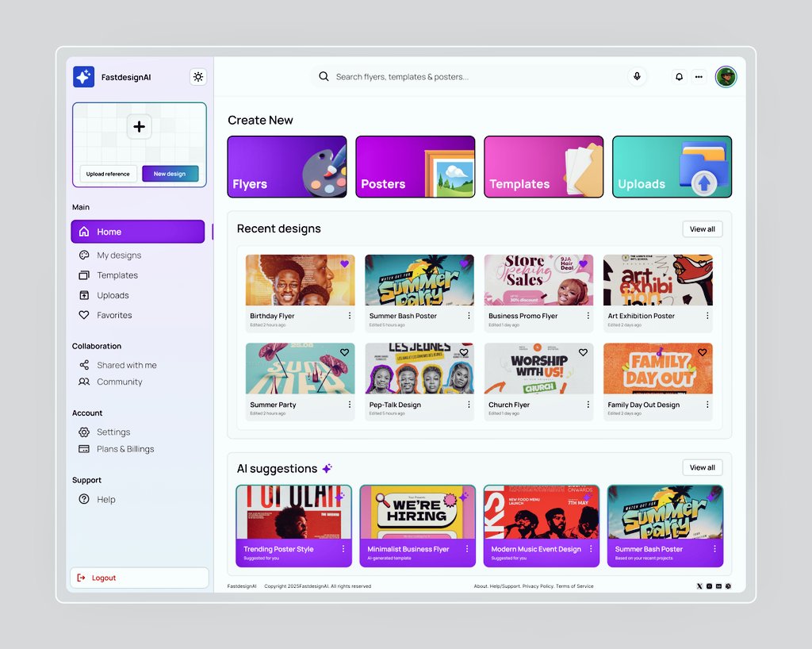Open Modern Music Event Design options menu
This screenshot has height=649, width=812.
click(x=591, y=548)
